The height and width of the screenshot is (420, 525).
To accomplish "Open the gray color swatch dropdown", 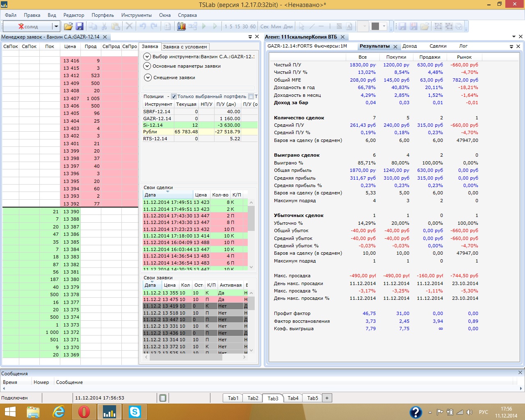I will 384,26.
